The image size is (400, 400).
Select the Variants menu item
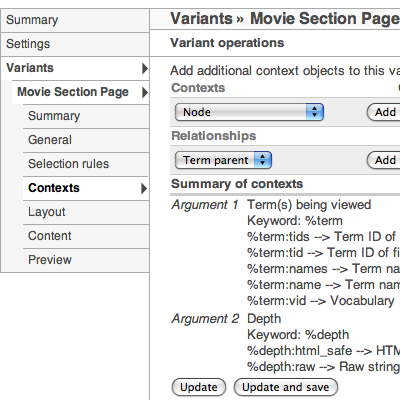click(x=75, y=68)
